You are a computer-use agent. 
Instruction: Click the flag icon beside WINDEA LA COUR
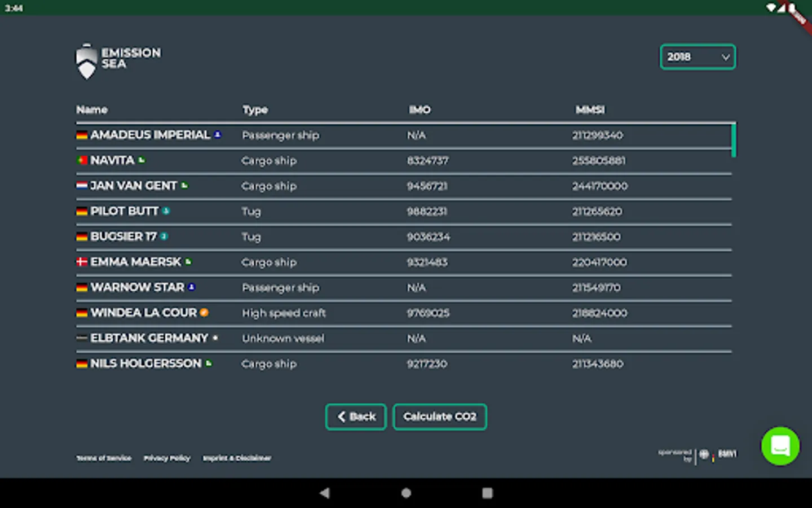click(82, 313)
